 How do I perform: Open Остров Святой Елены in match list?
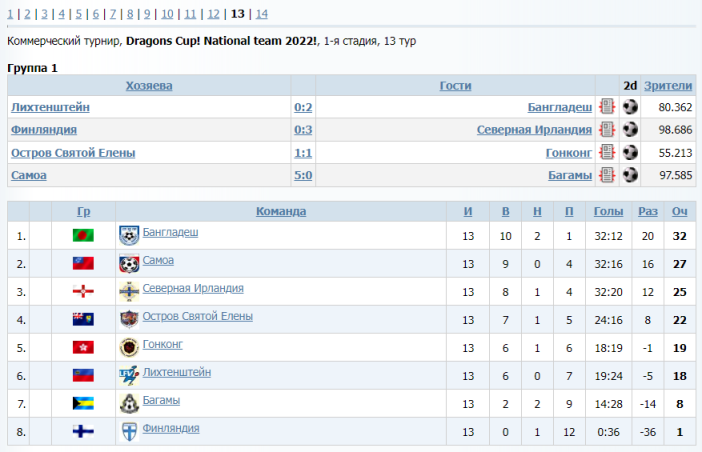point(73,153)
